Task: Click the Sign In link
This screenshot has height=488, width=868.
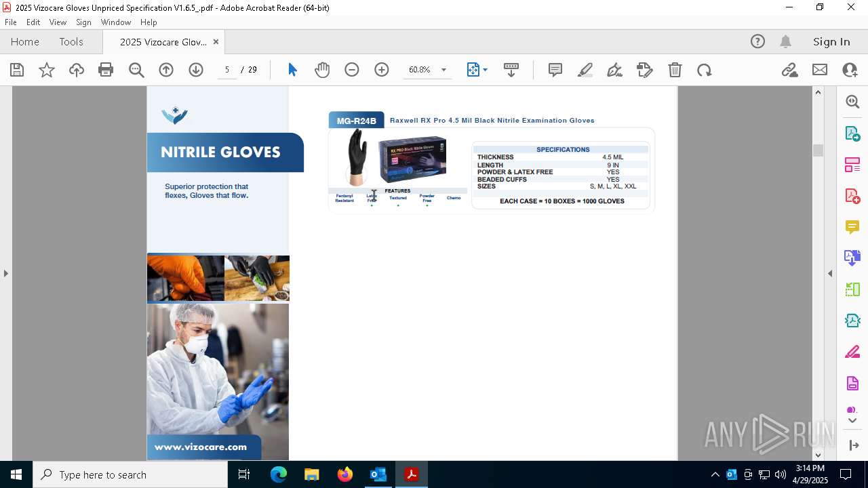Action: point(831,42)
